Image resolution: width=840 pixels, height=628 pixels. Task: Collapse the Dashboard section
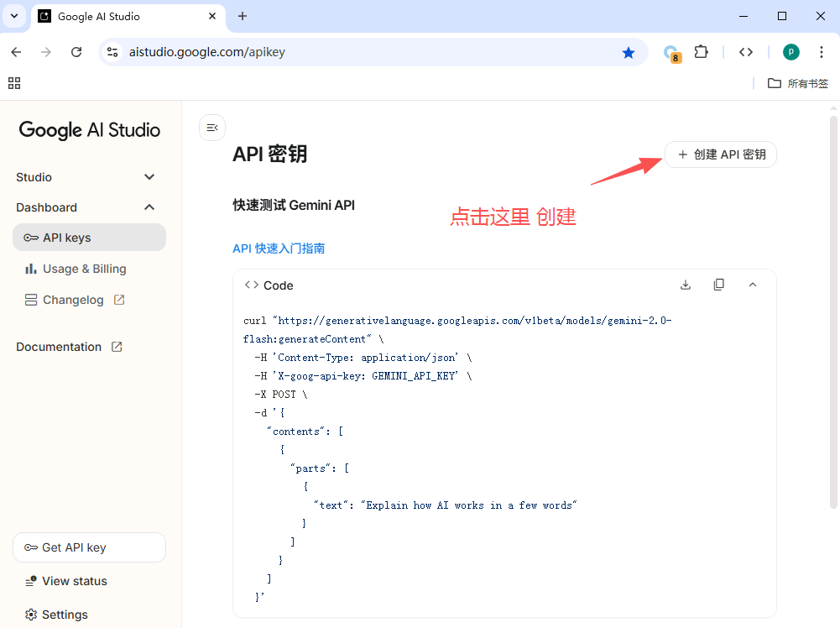(86, 207)
